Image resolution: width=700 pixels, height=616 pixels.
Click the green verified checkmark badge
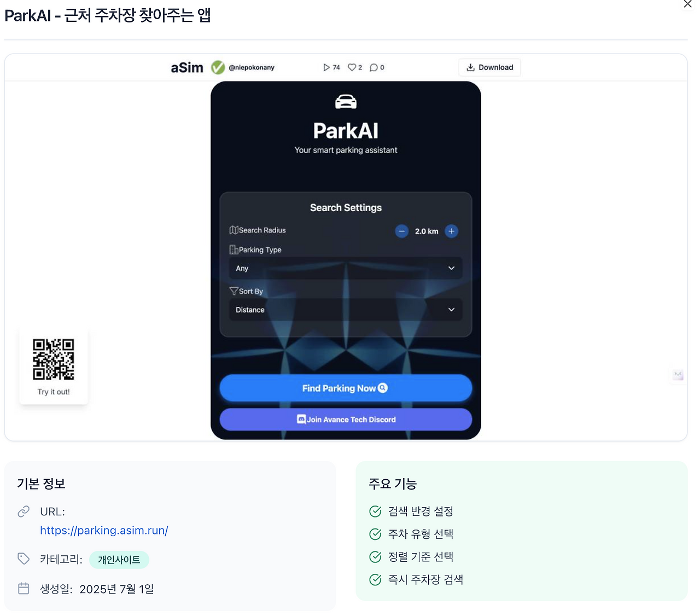point(218,67)
